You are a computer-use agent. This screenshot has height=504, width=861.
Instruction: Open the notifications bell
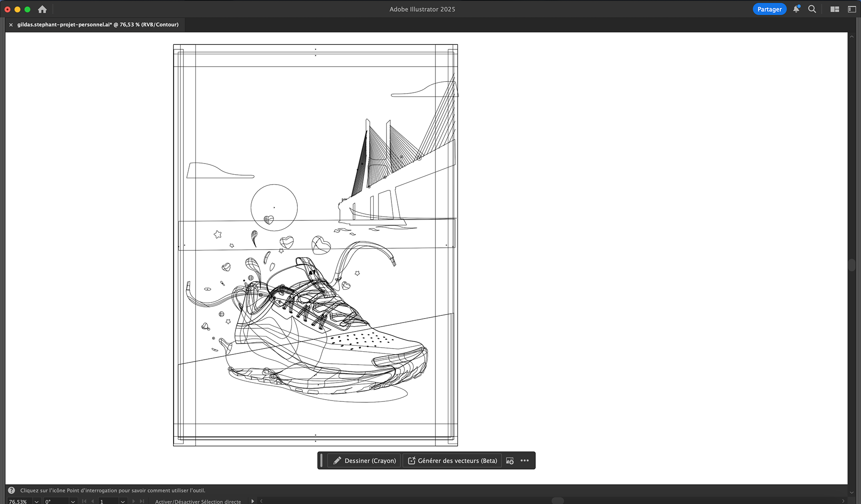tap(796, 9)
